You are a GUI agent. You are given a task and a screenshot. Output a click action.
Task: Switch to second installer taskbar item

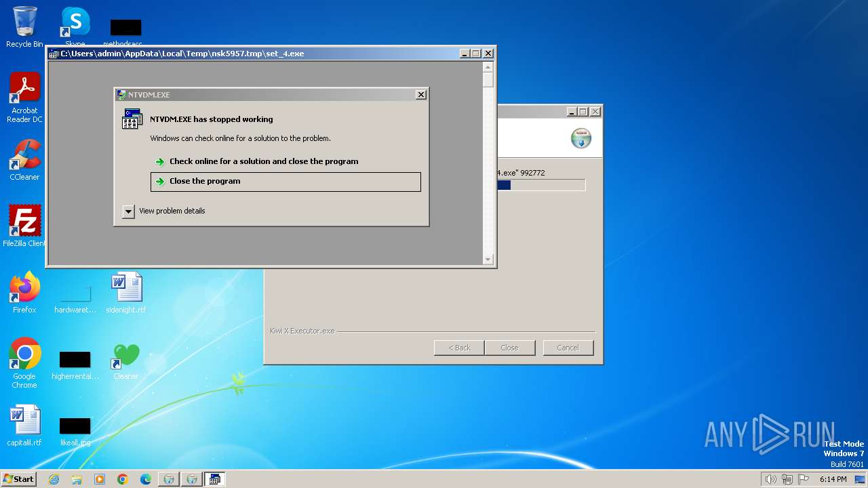click(x=192, y=479)
